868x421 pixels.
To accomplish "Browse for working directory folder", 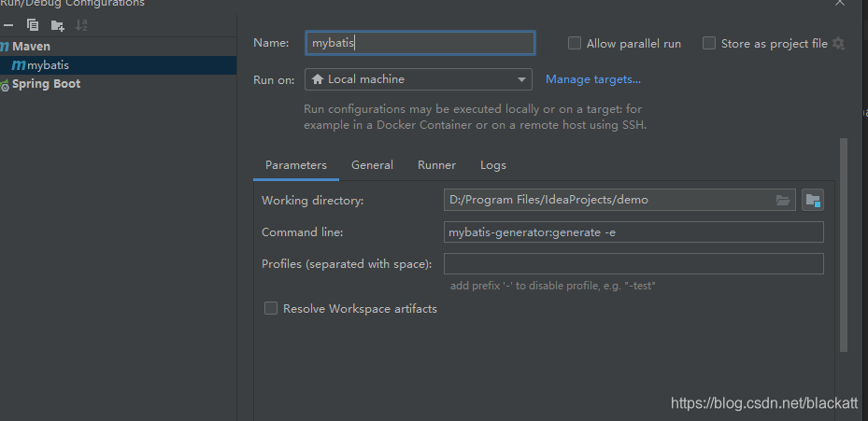I will pyautogui.click(x=783, y=200).
